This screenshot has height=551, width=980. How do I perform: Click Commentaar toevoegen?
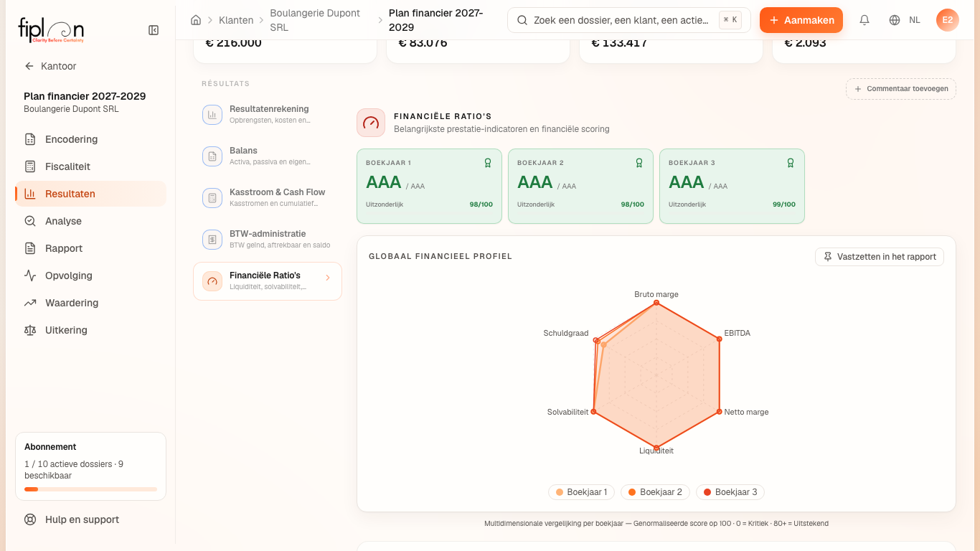901,89
